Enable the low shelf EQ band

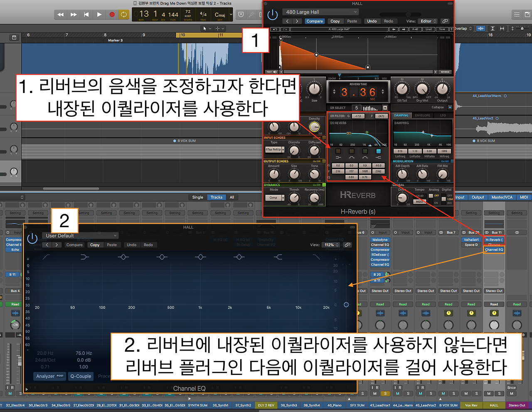tap(338, 151)
